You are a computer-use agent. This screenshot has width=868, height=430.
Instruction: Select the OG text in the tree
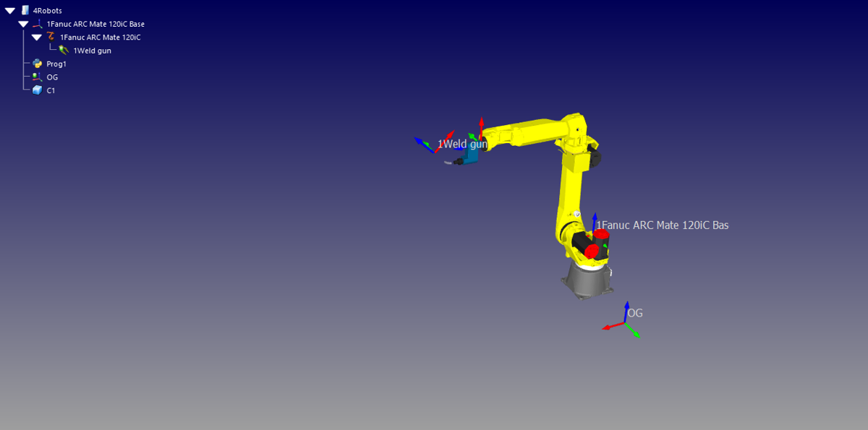(52, 77)
